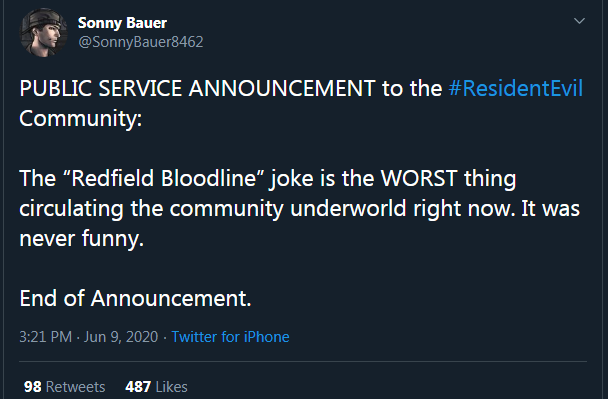Click the words right now in tweet
Screen dimensions: 608x399
465,209
